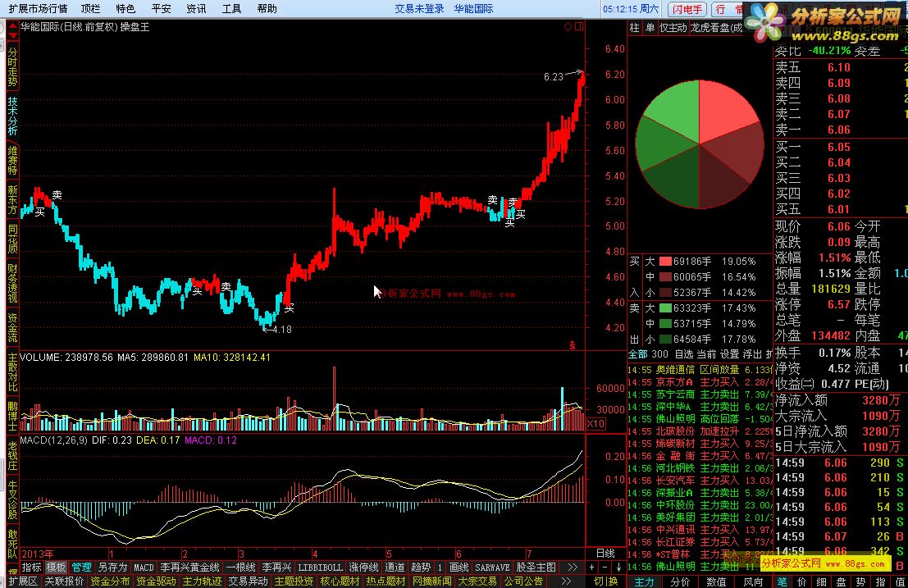Click the red diamond icon atop chart
Viewport: 908px width, 588px height.
(568, 26)
